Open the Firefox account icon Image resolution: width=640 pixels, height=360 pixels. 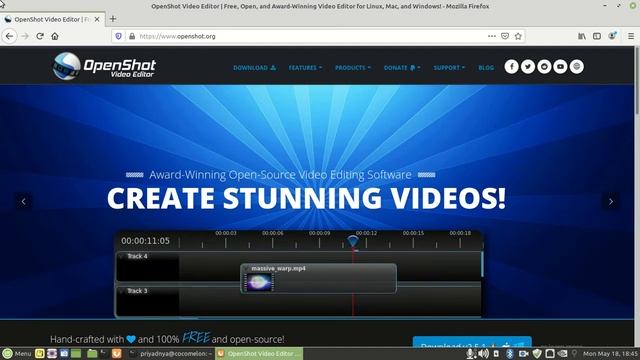click(612, 36)
